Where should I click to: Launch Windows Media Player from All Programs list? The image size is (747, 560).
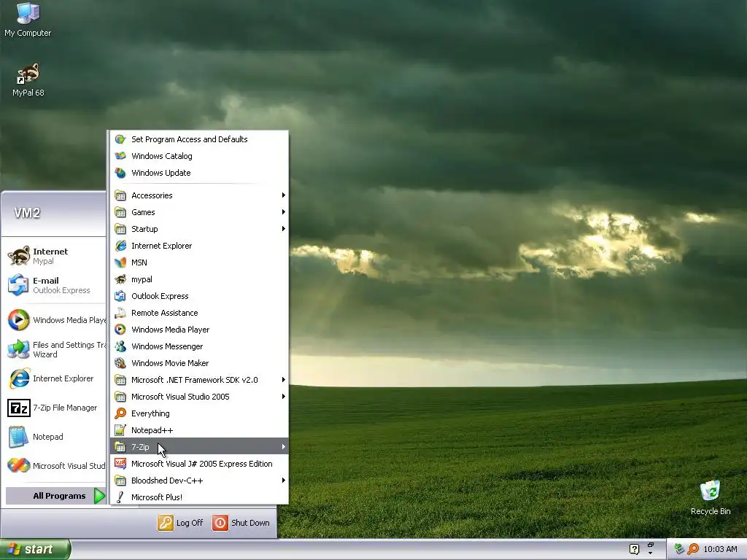click(x=200, y=330)
